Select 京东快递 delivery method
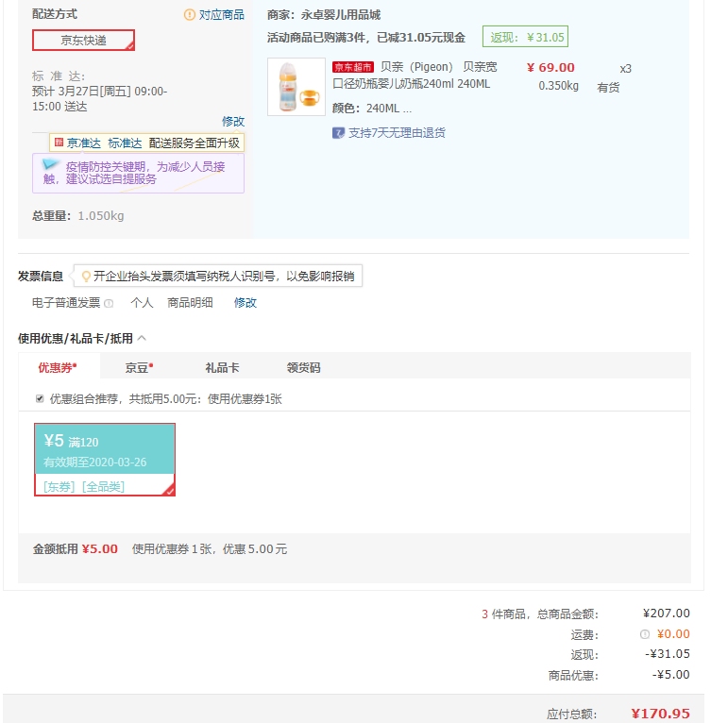This screenshot has width=728, height=723. click(84, 41)
